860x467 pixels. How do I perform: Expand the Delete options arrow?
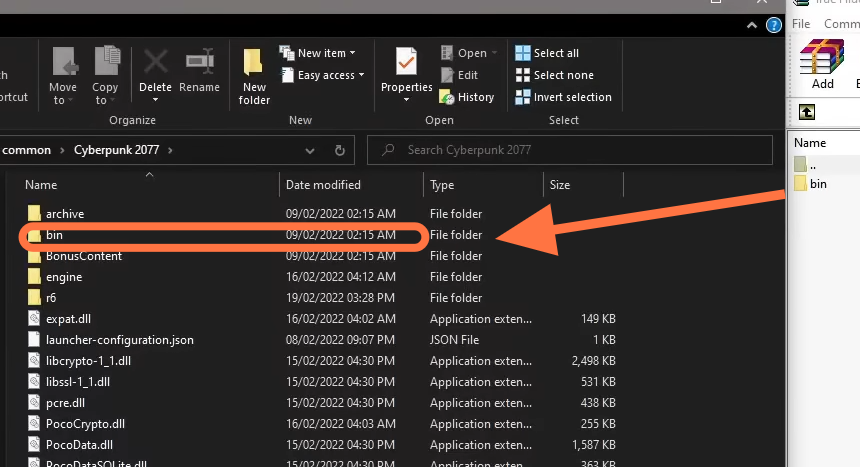[x=155, y=100]
